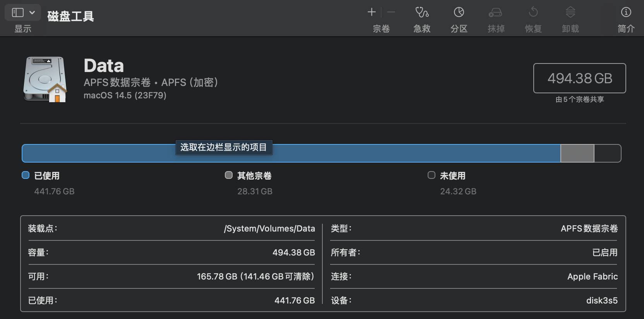The width and height of the screenshot is (644, 319).
Task: Click the 未使用 legend swatch
Action: (432, 175)
